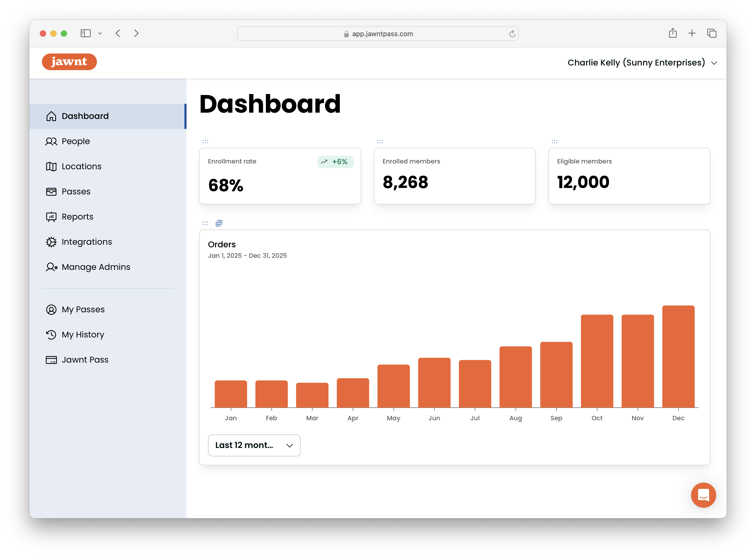Select the People sidebar icon
The image size is (756, 557).
(x=51, y=141)
